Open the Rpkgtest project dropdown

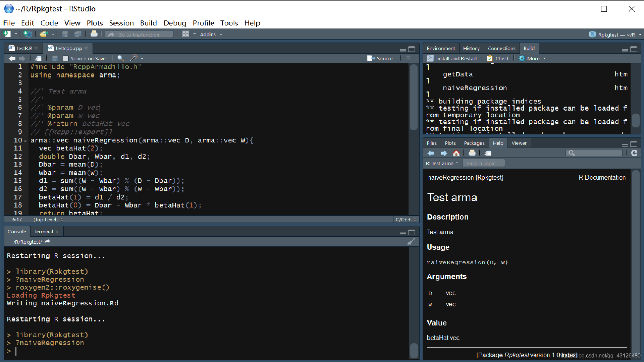tap(615, 35)
